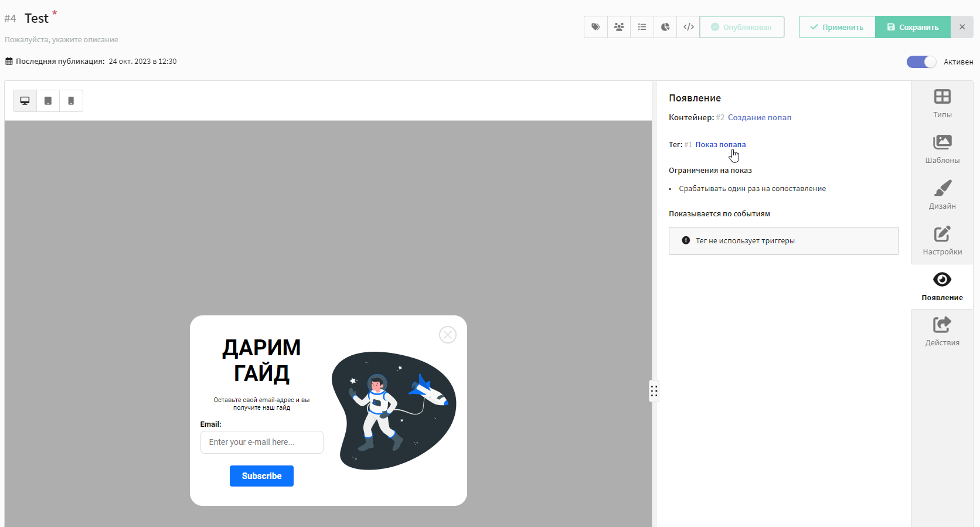Click the Subscribe button in the popup
Viewport: 980px width, 527px height.
tap(261, 476)
